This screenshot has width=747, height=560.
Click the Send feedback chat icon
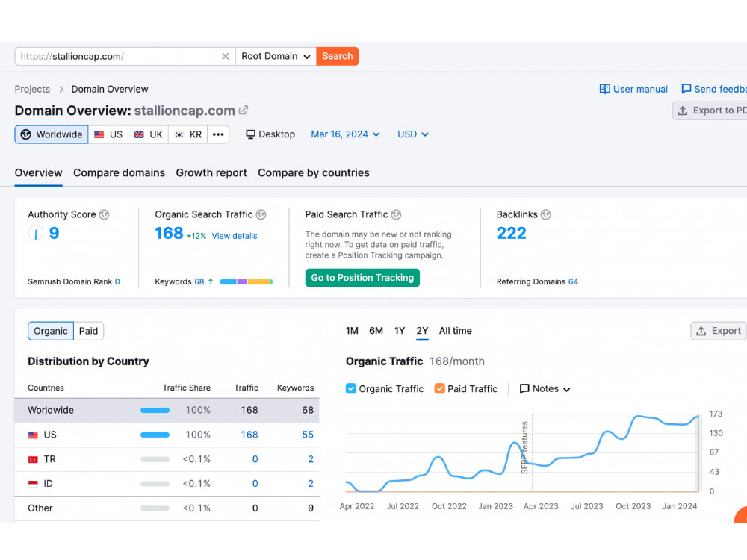(686, 89)
